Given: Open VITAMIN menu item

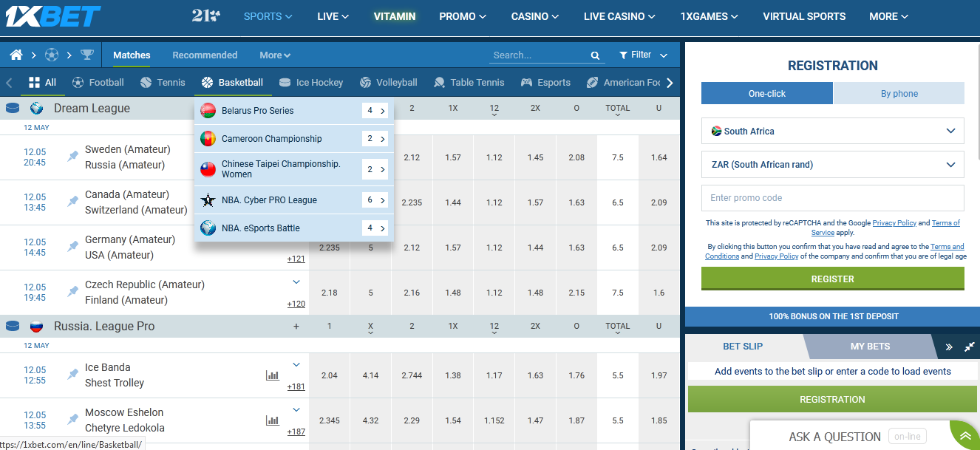Looking at the screenshot, I should (x=395, y=16).
